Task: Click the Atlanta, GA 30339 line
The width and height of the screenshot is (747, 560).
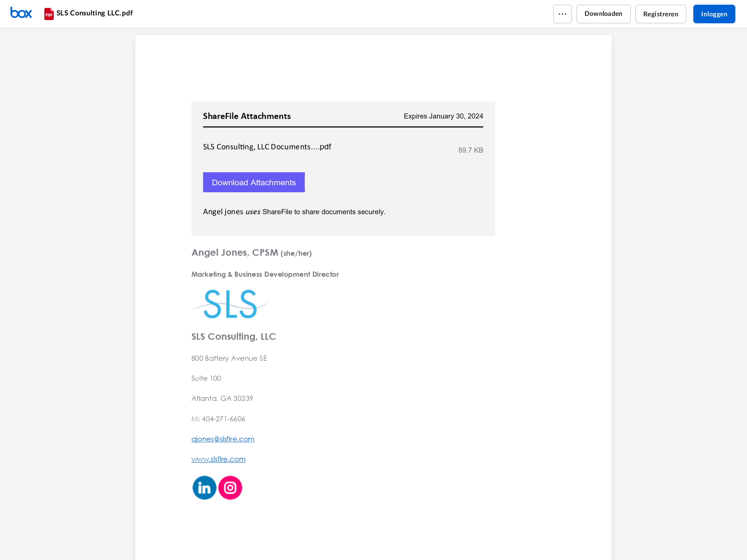Action: point(222,399)
